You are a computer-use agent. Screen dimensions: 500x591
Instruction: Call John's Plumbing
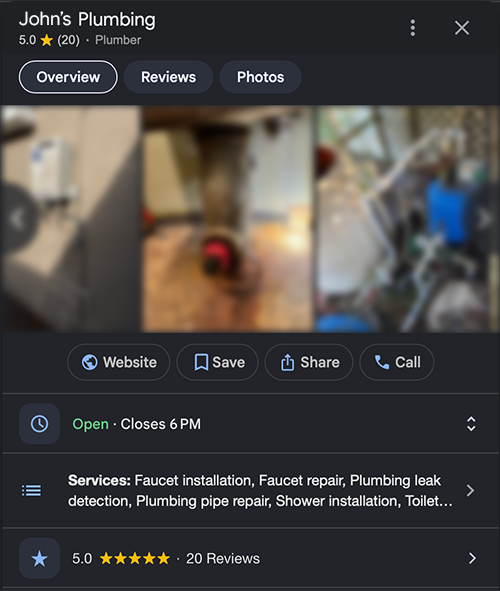point(397,362)
